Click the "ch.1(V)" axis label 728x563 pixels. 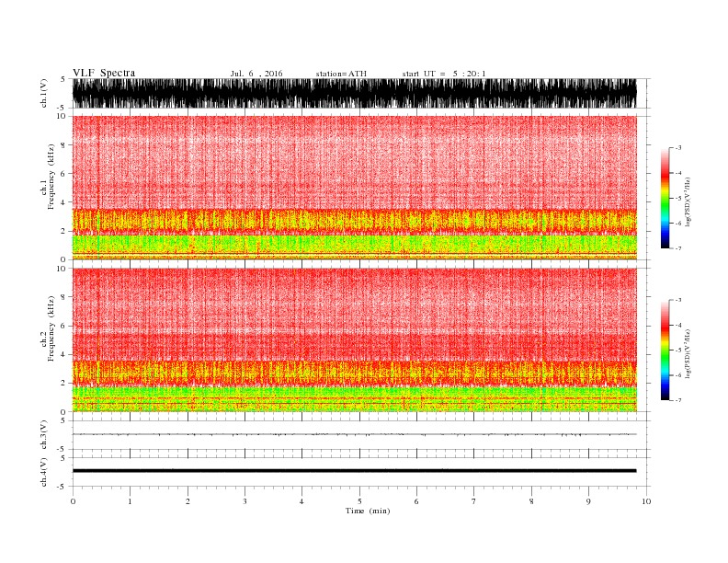(44, 93)
